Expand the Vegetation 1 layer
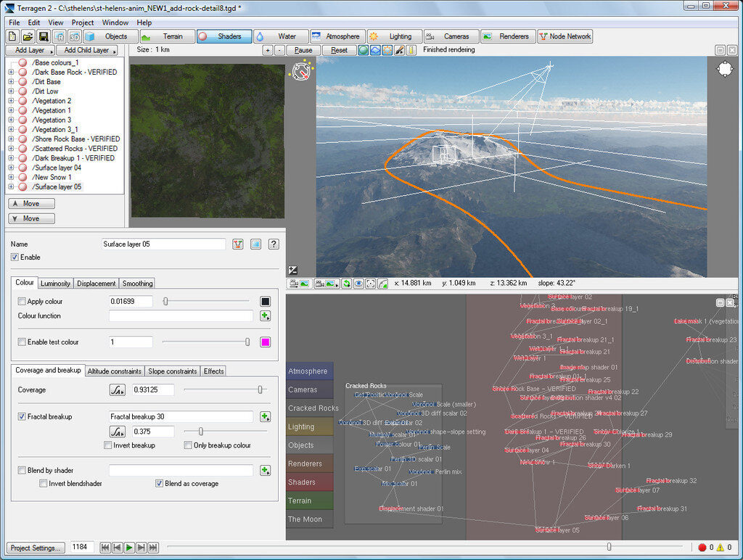This screenshot has height=560, width=743. tap(10, 110)
